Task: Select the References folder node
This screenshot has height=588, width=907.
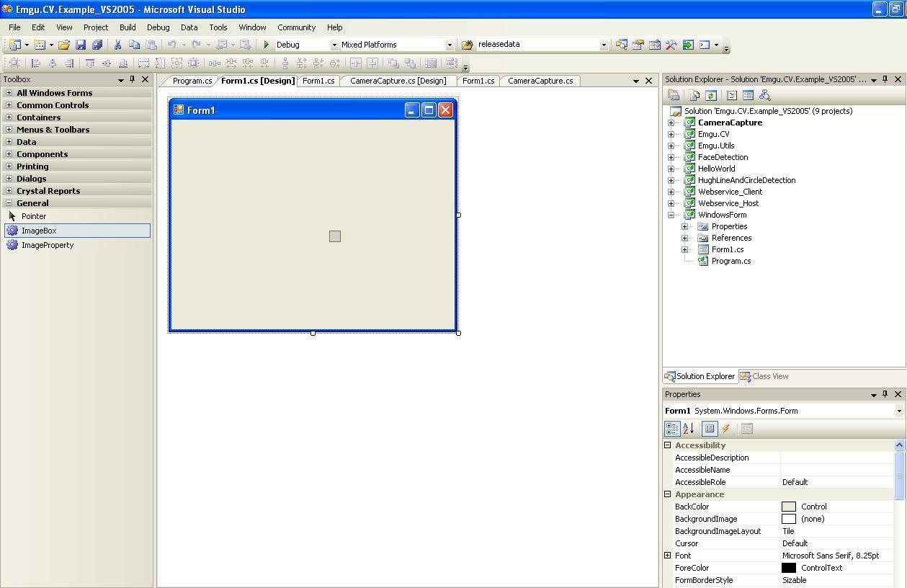Action: [731, 238]
